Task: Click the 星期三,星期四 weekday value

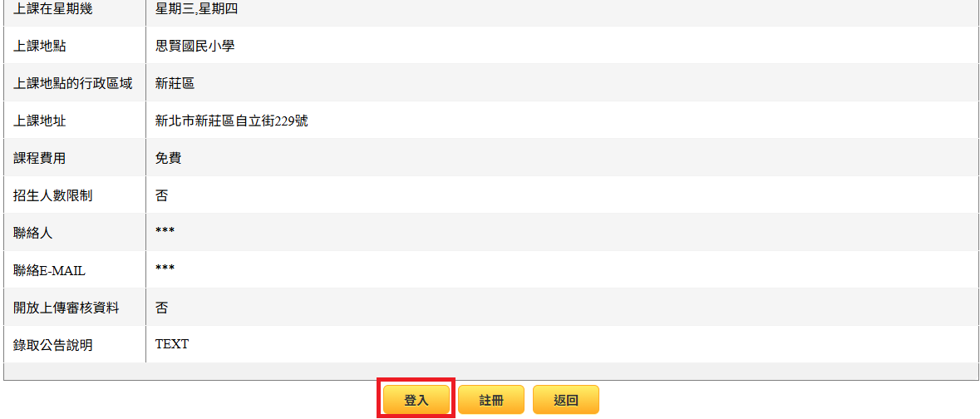Action: (196, 9)
